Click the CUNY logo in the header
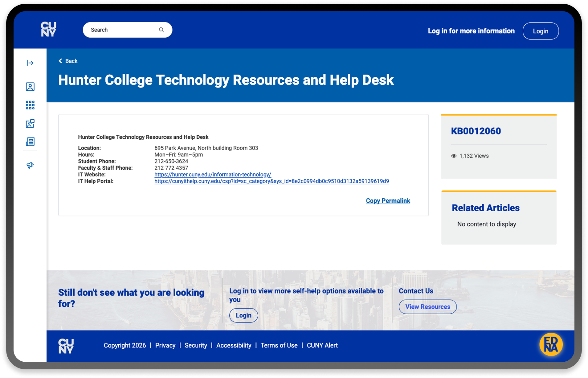The height and width of the screenshot is (378, 588). pyautogui.click(x=48, y=30)
